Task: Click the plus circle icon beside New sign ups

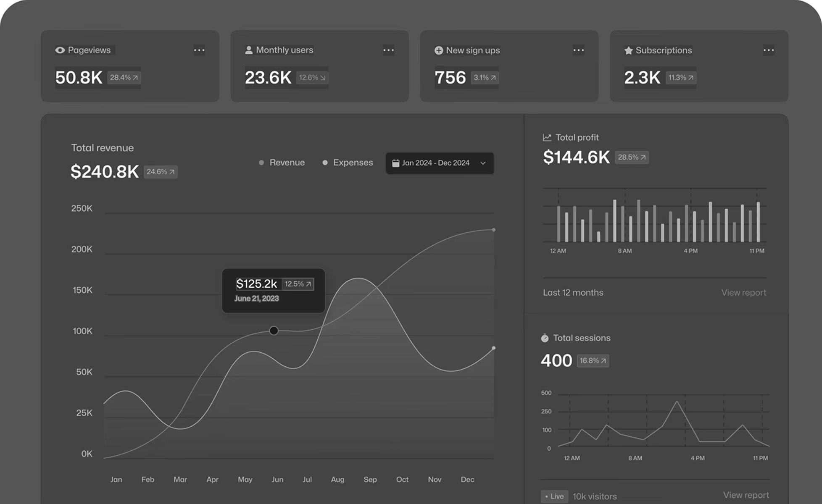Action: [x=439, y=50]
